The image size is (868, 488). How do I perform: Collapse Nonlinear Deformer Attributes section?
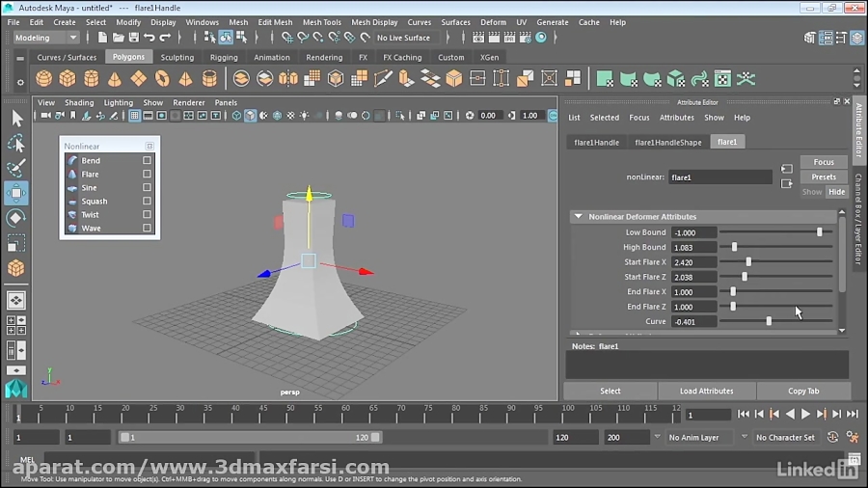click(579, 216)
